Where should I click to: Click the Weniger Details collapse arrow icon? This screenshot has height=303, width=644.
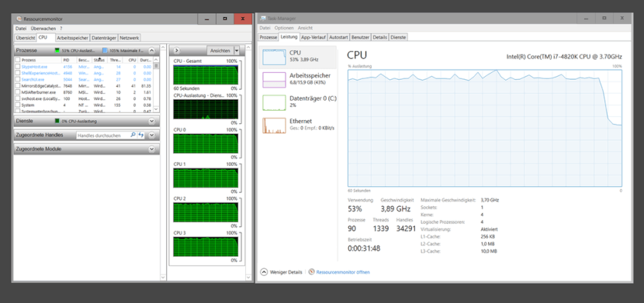(x=264, y=272)
